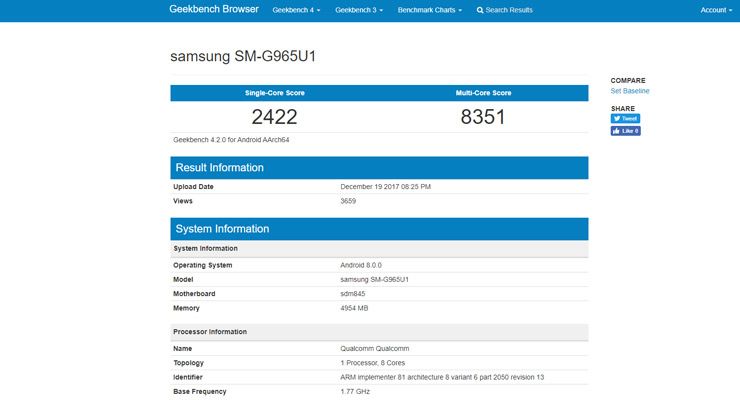
Task: Click the single-core score value 2422
Action: point(275,117)
